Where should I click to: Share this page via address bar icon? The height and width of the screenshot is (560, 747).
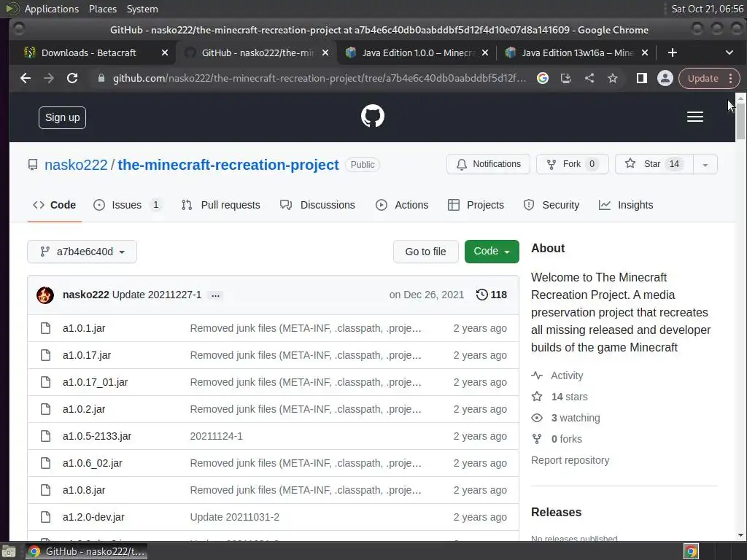pyautogui.click(x=589, y=78)
